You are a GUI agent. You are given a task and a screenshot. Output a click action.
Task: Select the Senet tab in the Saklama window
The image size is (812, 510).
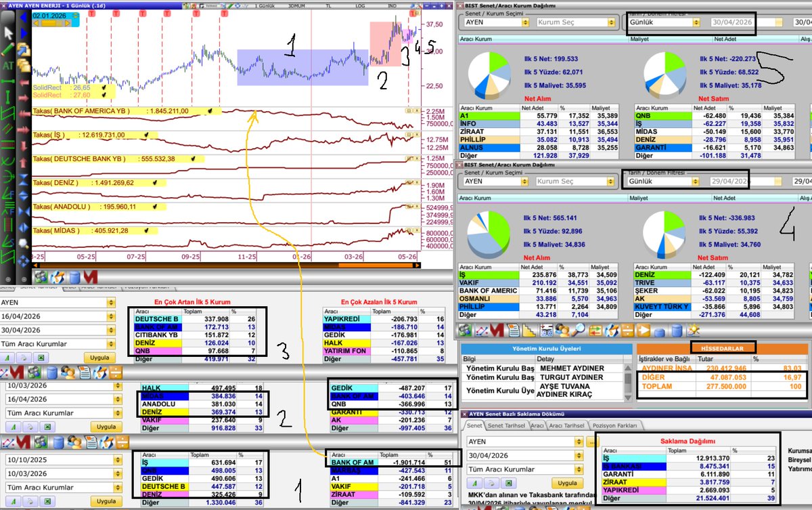pyautogui.click(x=474, y=425)
